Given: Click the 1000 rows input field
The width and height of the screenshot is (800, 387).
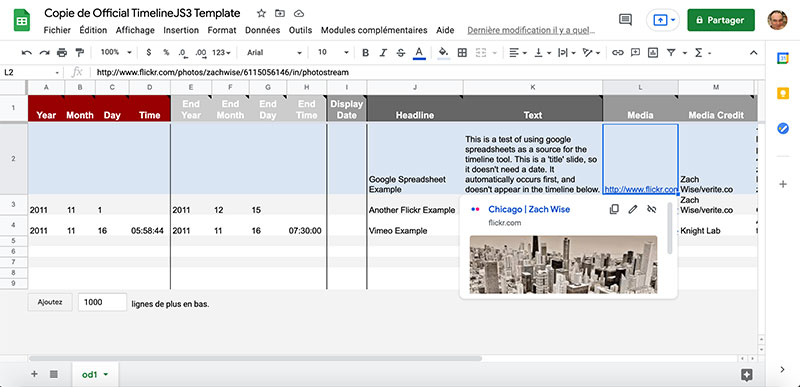Looking at the screenshot, I should (103, 302).
